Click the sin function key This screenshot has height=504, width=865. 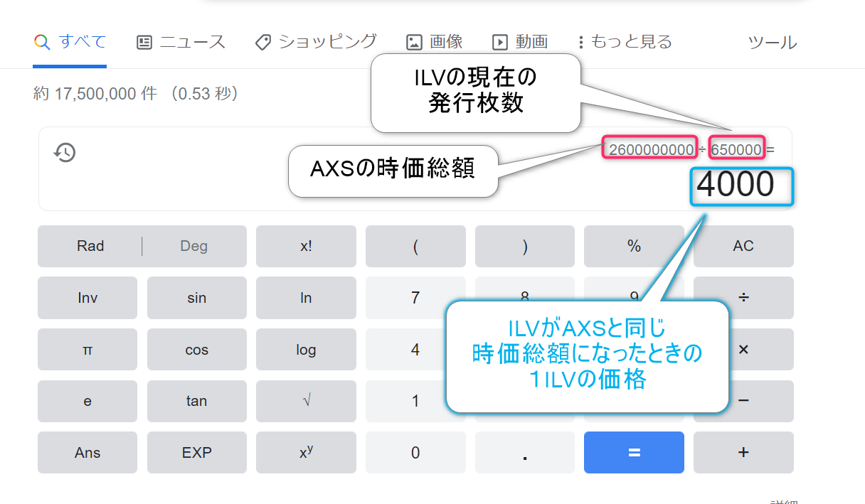point(196,298)
